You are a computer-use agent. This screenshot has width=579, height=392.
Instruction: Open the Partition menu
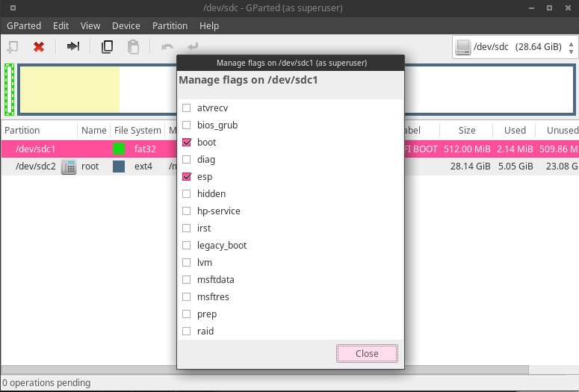coord(170,25)
